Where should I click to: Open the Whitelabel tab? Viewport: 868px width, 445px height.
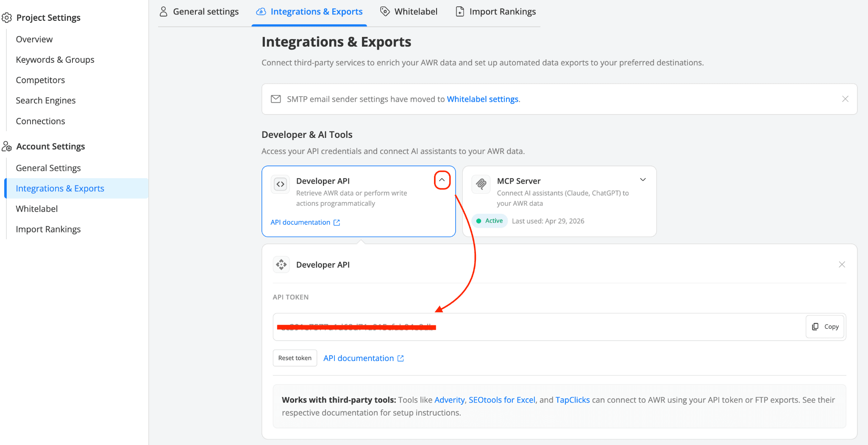point(409,12)
